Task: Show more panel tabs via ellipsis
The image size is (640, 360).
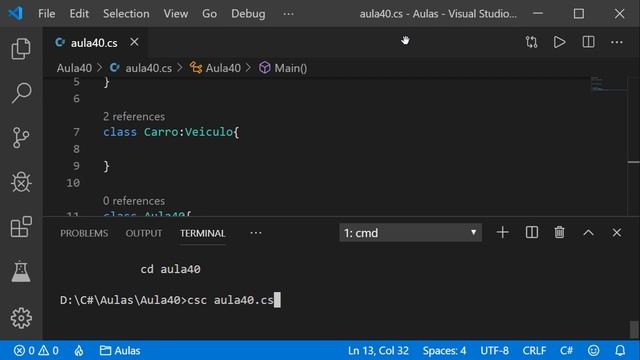Action: click(256, 233)
